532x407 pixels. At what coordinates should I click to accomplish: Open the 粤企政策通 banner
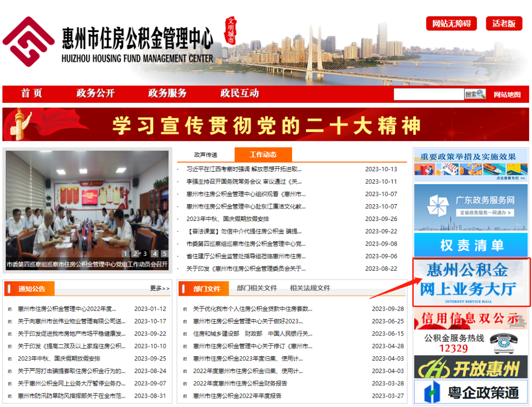pos(471,392)
